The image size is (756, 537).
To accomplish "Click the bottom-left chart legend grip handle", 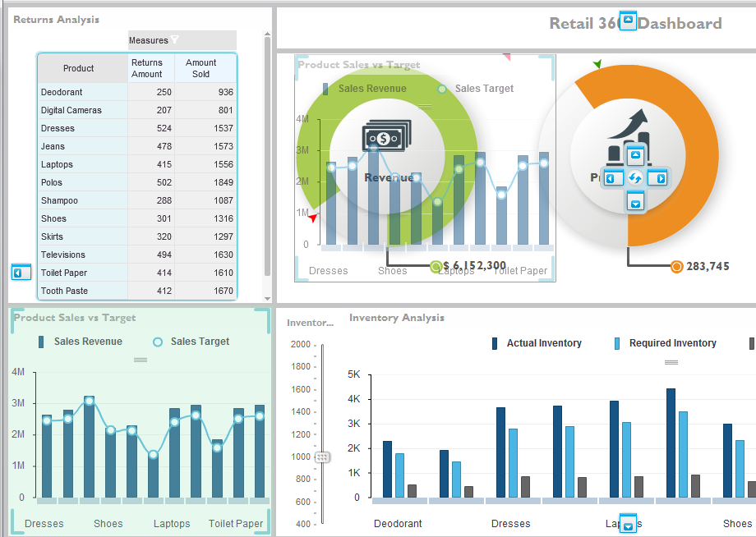I will pyautogui.click(x=141, y=360).
